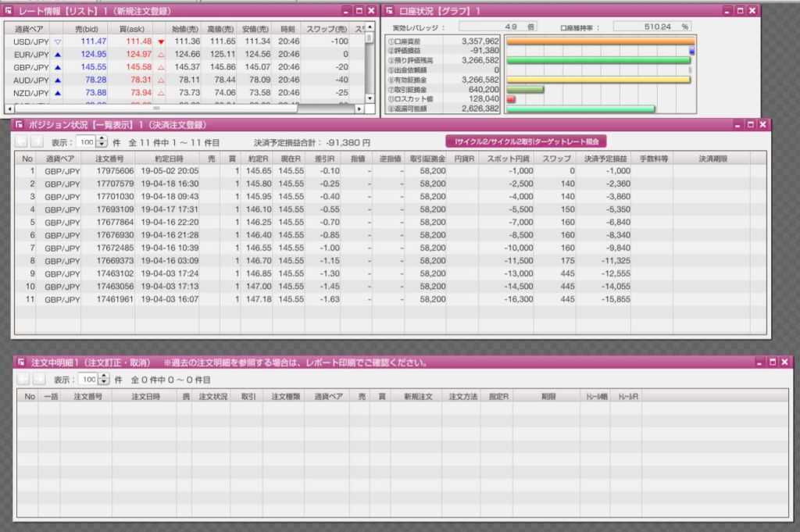
Task: Click display count stepper in ポジション状況 panel
Action: (102, 142)
